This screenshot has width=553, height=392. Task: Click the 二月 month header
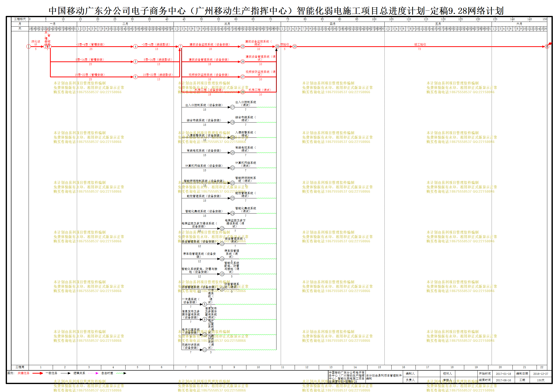125,24
